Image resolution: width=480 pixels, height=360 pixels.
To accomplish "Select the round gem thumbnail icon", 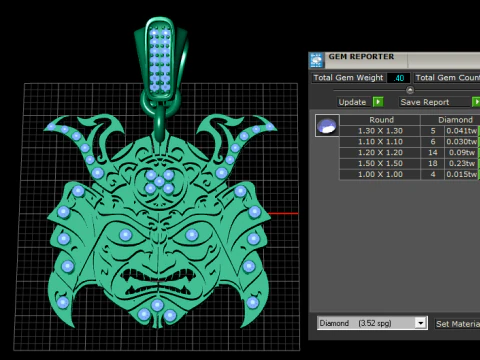I will point(327,126).
